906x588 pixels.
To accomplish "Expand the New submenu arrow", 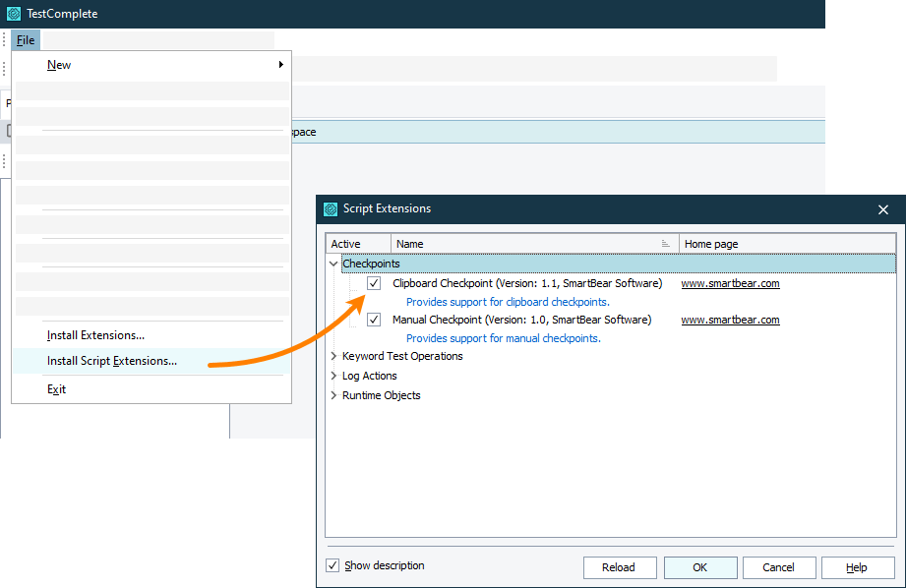I will [x=280, y=65].
